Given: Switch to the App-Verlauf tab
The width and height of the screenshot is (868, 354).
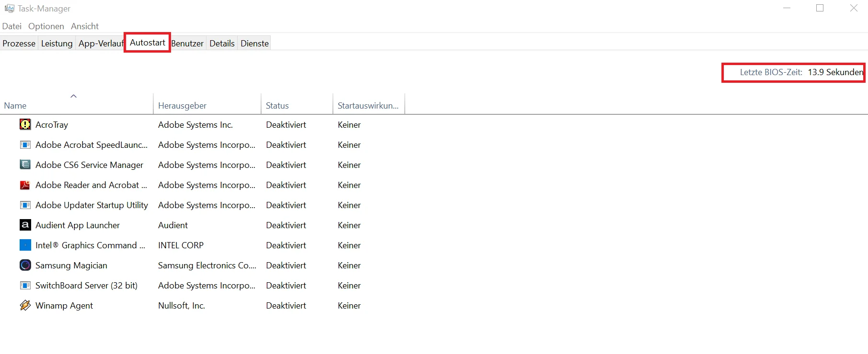Looking at the screenshot, I should click(x=101, y=43).
